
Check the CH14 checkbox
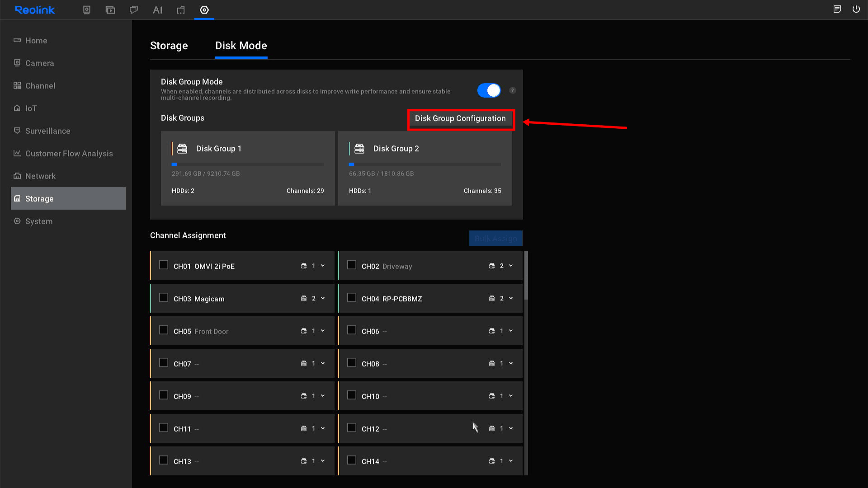point(352,460)
